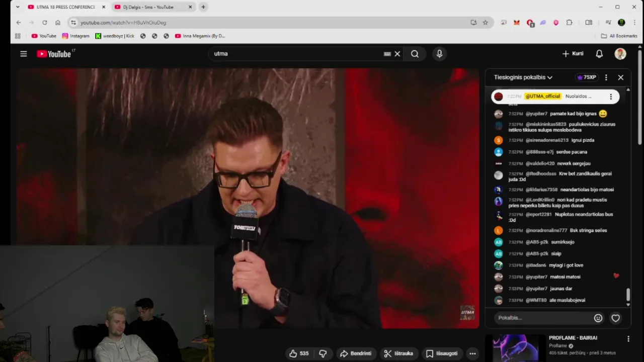Click the Išsaugoti save button

coord(441,353)
